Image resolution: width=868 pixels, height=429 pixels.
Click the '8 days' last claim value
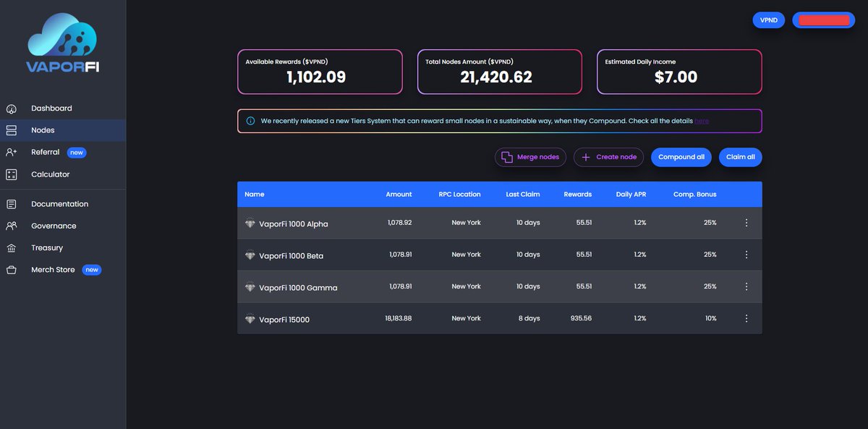click(528, 318)
